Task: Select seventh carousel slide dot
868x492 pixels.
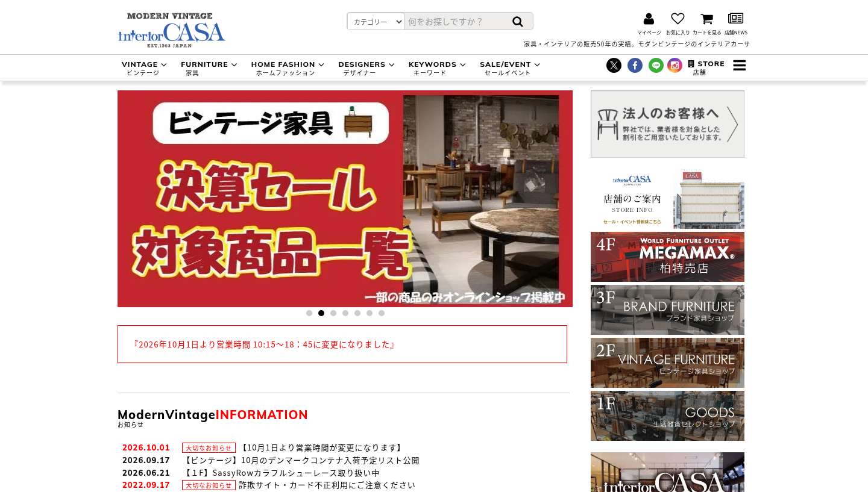Action: click(382, 313)
